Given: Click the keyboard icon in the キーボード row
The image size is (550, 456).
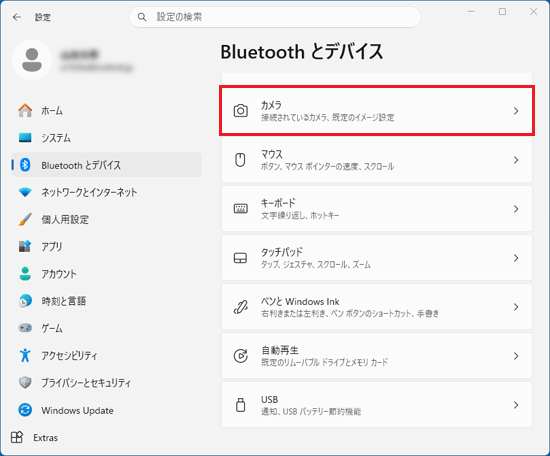Looking at the screenshot, I should (241, 209).
